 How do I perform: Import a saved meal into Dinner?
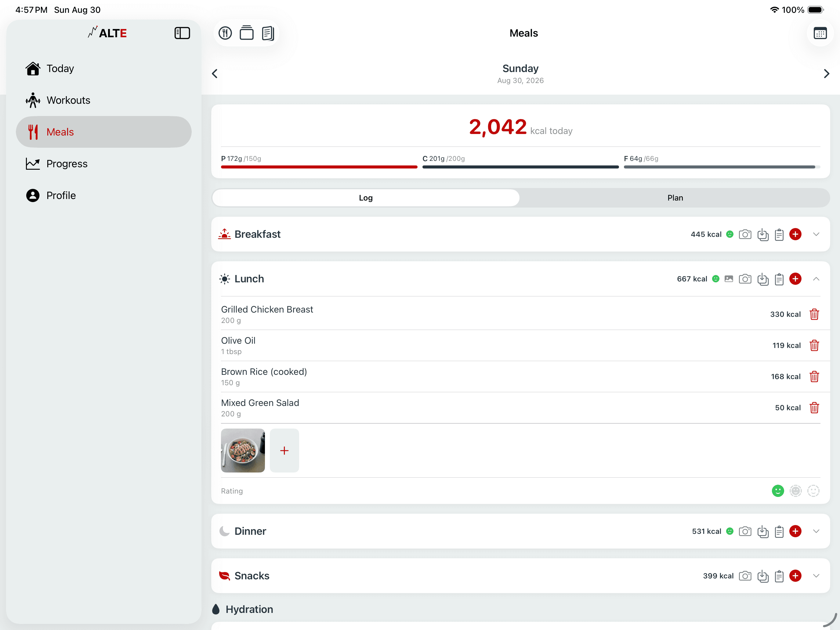coord(762,531)
